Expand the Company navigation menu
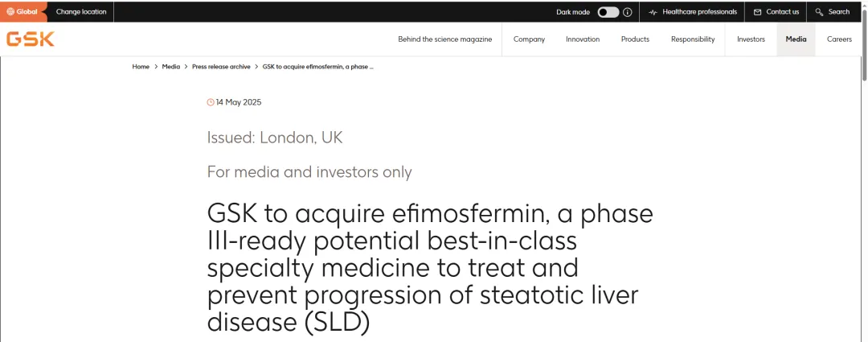The width and height of the screenshot is (868, 342). [x=529, y=39]
